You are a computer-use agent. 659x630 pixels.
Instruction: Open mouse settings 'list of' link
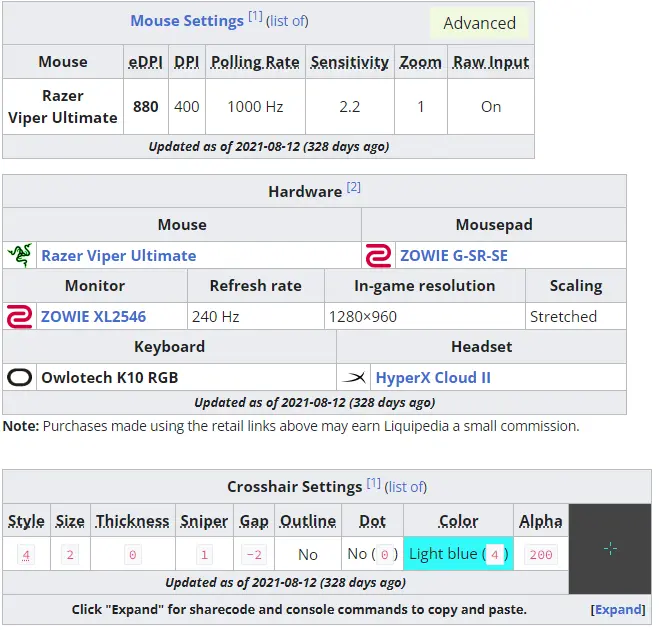coord(287,21)
